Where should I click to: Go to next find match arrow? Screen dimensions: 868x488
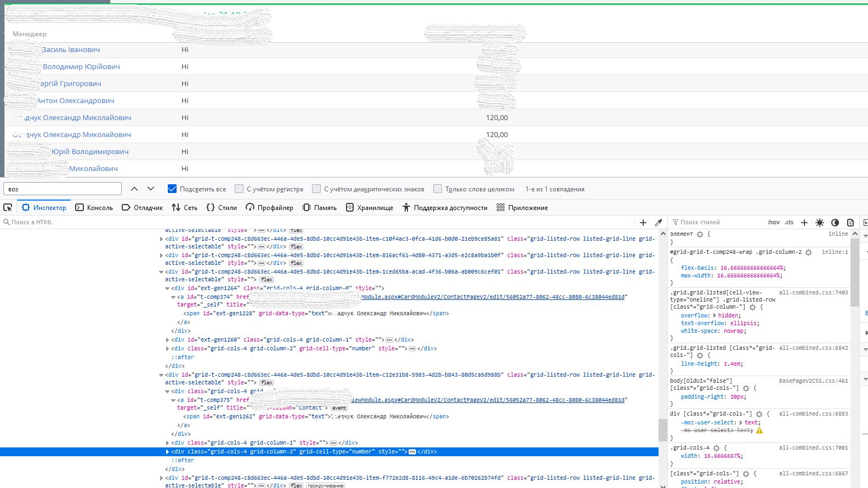[151, 189]
